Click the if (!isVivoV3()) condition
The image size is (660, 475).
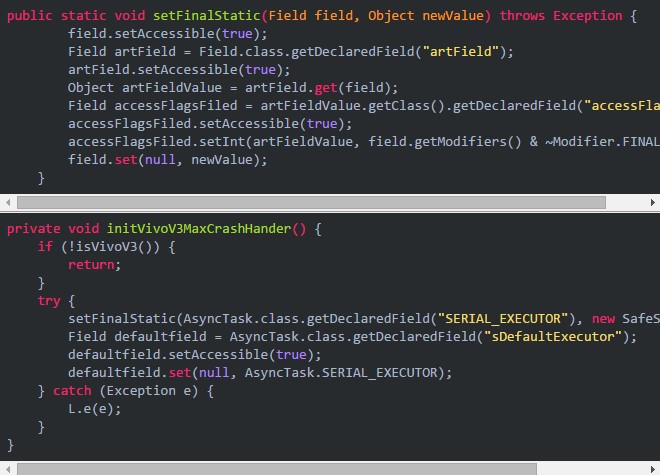(x=106, y=247)
